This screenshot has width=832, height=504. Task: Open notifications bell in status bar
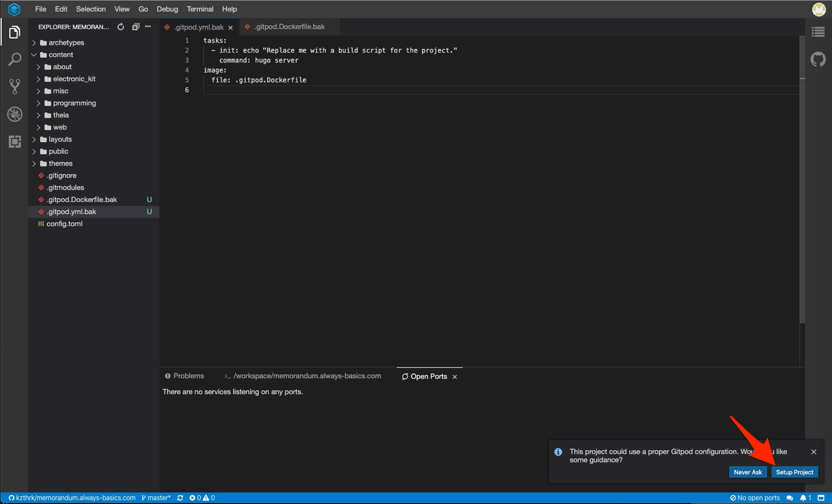tap(806, 498)
